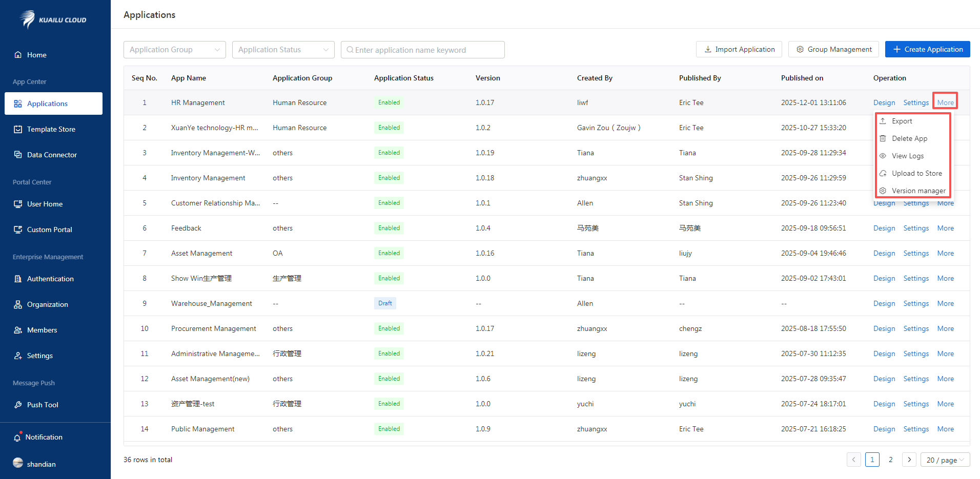
Task: Click the Create Application button
Action: pyautogui.click(x=927, y=49)
